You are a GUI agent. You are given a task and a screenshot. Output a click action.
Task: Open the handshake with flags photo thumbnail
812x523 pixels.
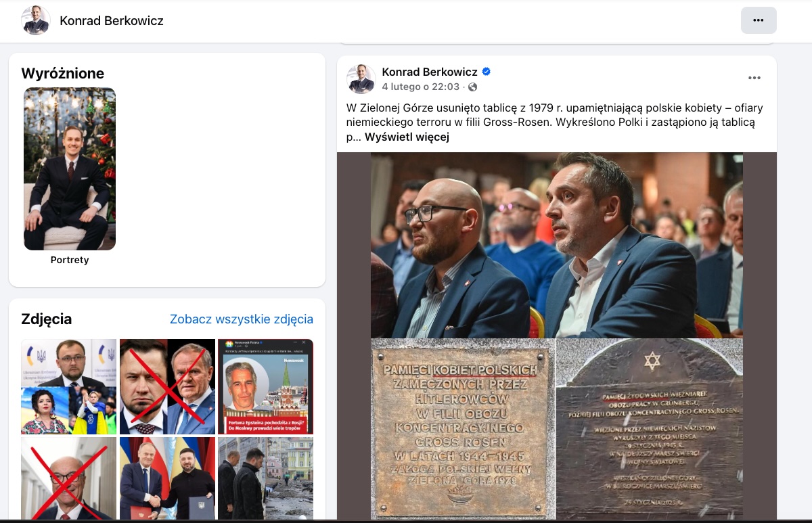167,478
